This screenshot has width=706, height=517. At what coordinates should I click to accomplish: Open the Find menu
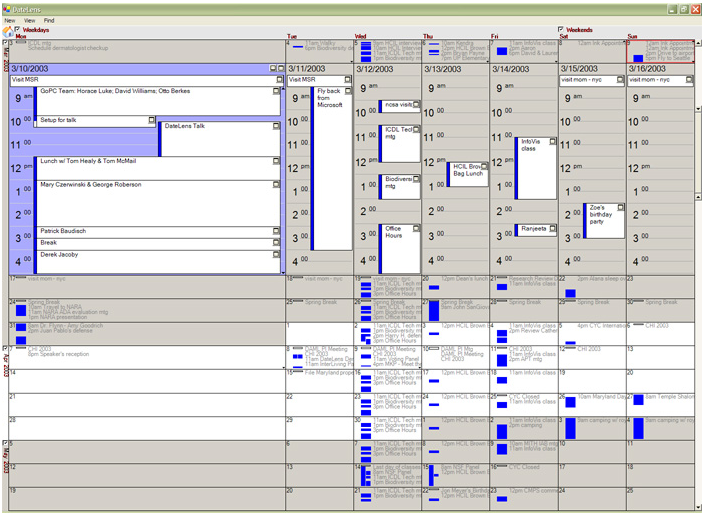tap(49, 20)
